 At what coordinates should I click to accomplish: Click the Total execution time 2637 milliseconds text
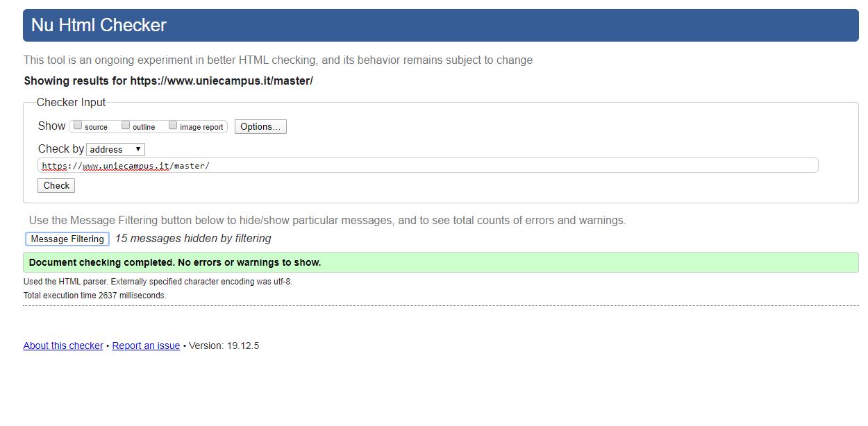(95, 295)
